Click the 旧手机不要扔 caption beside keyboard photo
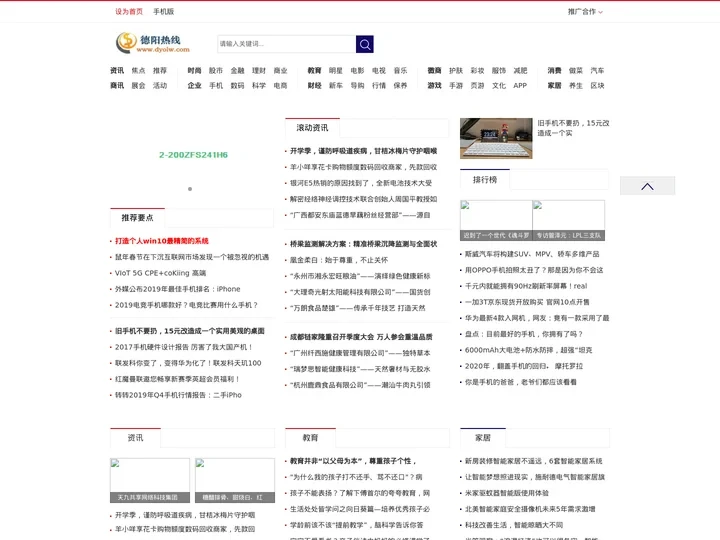The image size is (720, 540). 574,128
